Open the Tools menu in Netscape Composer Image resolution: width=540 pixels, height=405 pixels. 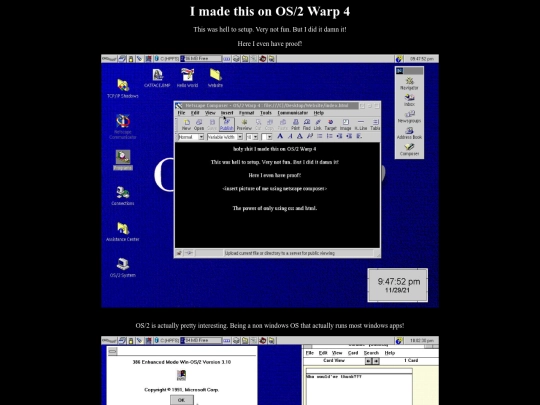266,113
